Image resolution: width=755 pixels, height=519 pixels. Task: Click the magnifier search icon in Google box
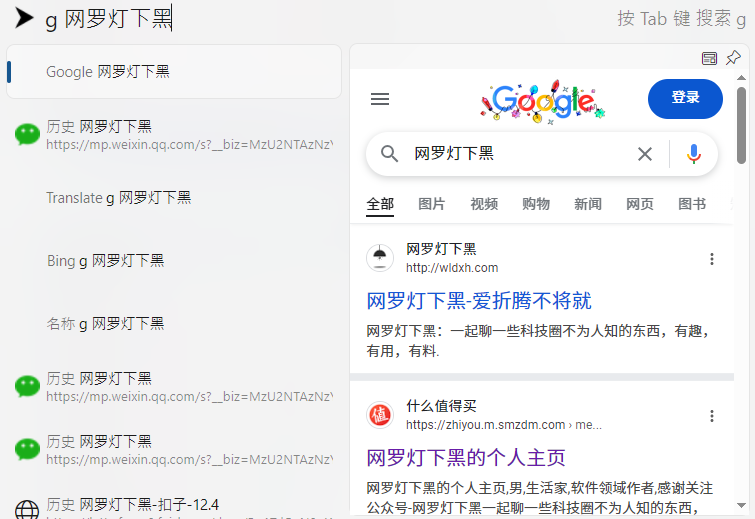389,154
